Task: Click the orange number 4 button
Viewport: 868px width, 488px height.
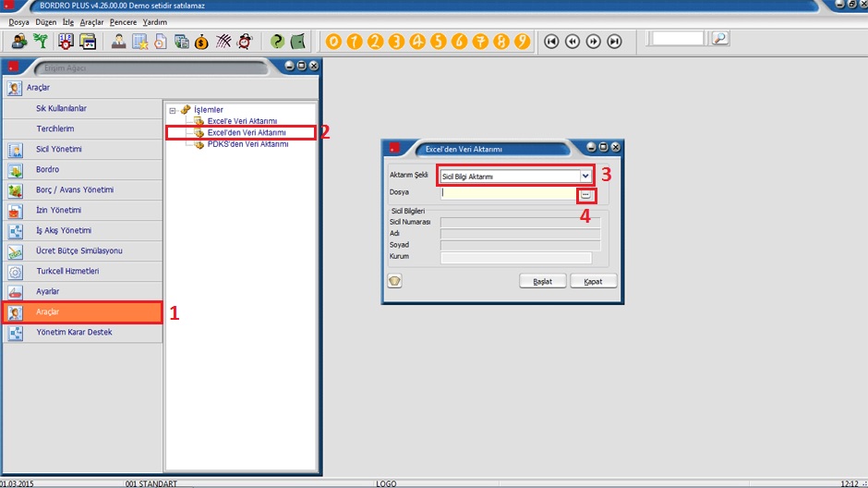Action: tap(417, 42)
